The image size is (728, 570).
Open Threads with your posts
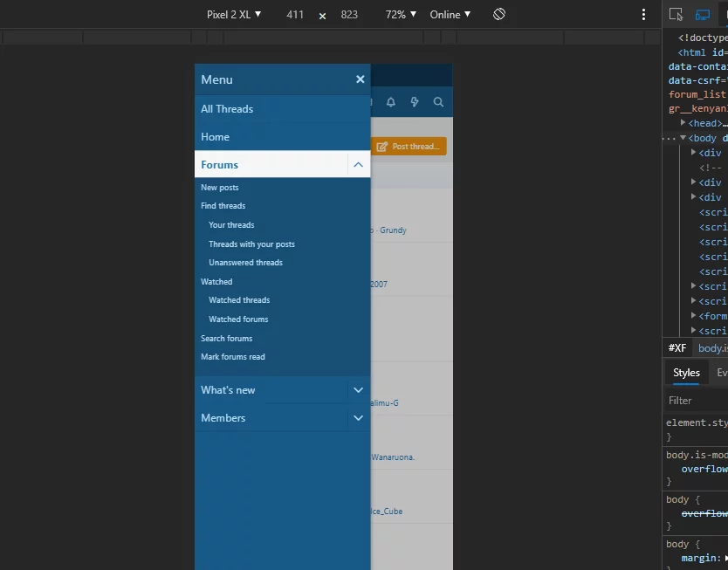point(251,244)
